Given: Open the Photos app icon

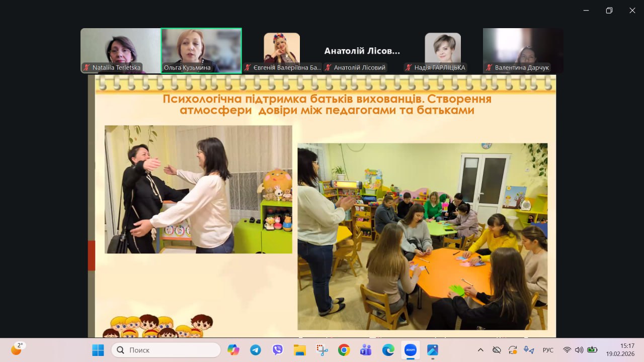Looking at the screenshot, I should 433,350.
